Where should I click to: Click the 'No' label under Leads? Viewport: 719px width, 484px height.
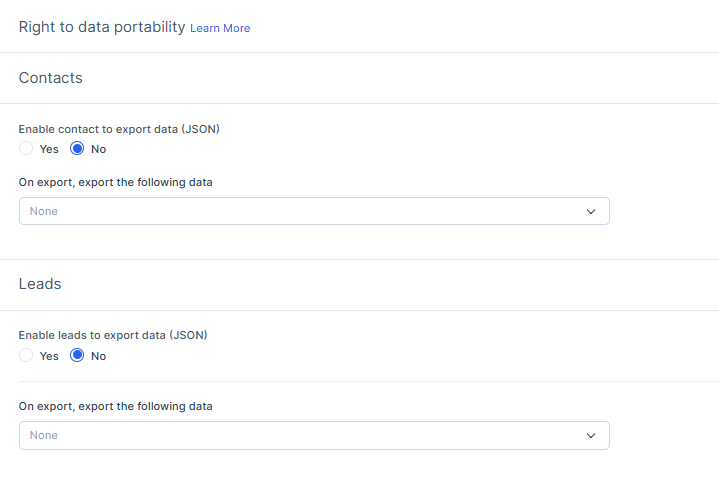tap(98, 356)
